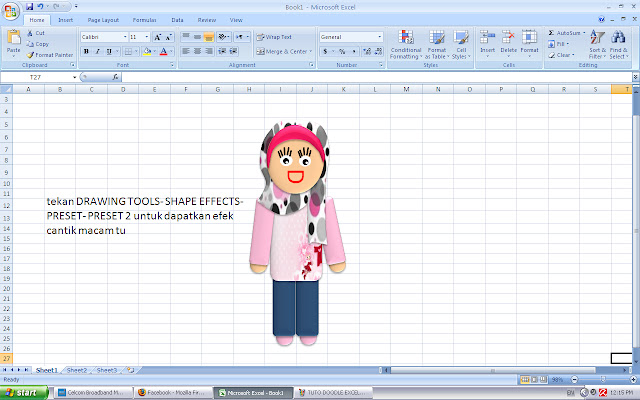Click Delete cells icon
Image resolution: width=640 pixels, height=400 pixels.
[509, 38]
